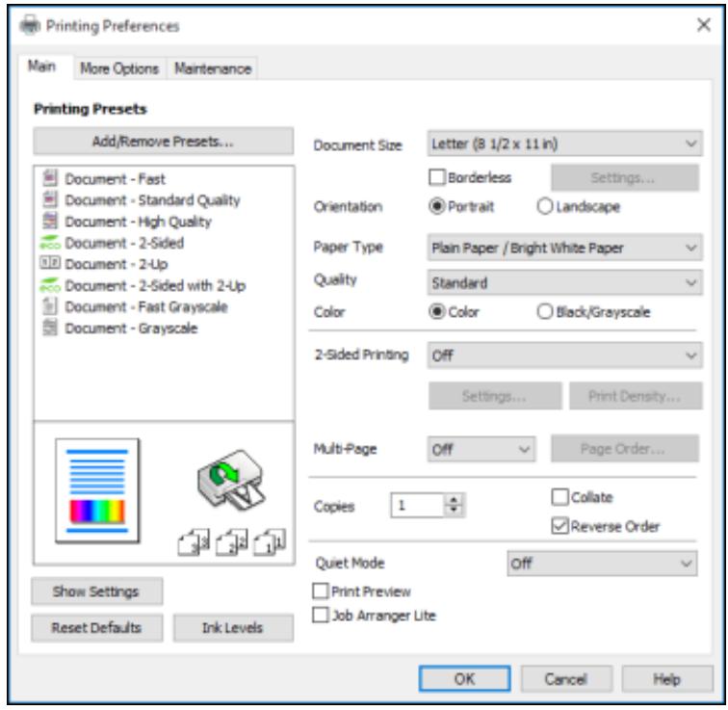Image resolution: width=728 pixels, height=710 pixels.
Task: Open the Document Size dropdown
Action: [x=564, y=144]
